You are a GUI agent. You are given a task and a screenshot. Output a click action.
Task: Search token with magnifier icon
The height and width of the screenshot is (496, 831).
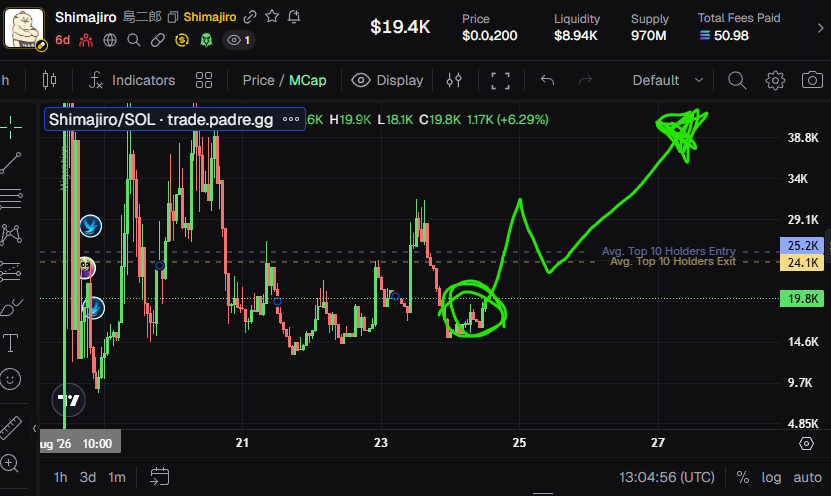point(134,40)
